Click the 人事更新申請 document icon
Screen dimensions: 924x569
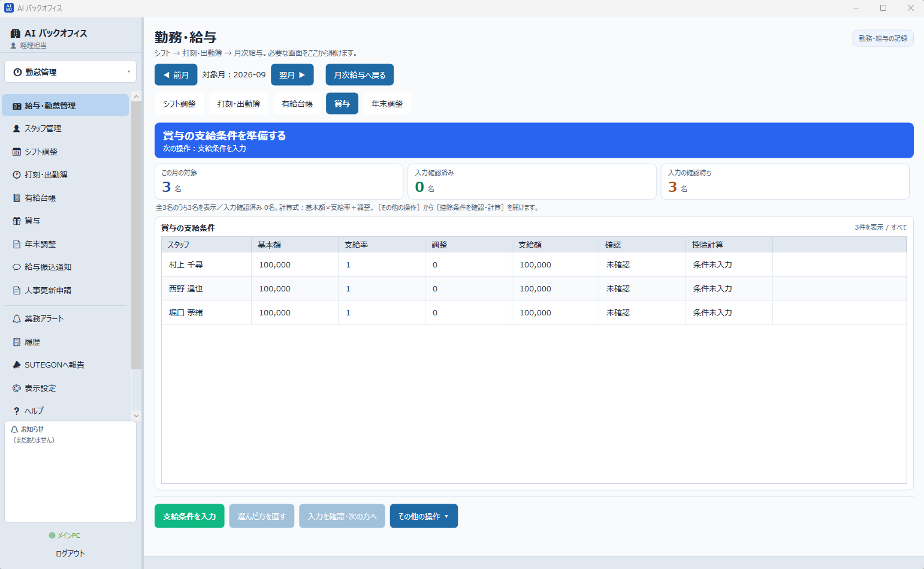[x=17, y=291]
